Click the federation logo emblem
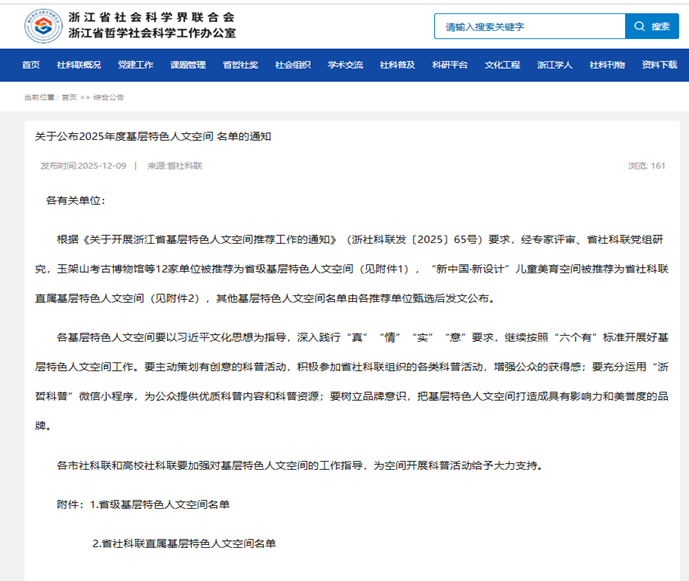This screenshot has width=689, height=581. tap(36, 25)
